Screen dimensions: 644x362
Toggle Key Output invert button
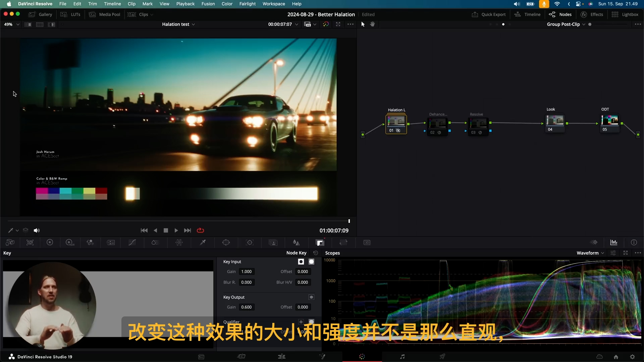click(x=311, y=297)
